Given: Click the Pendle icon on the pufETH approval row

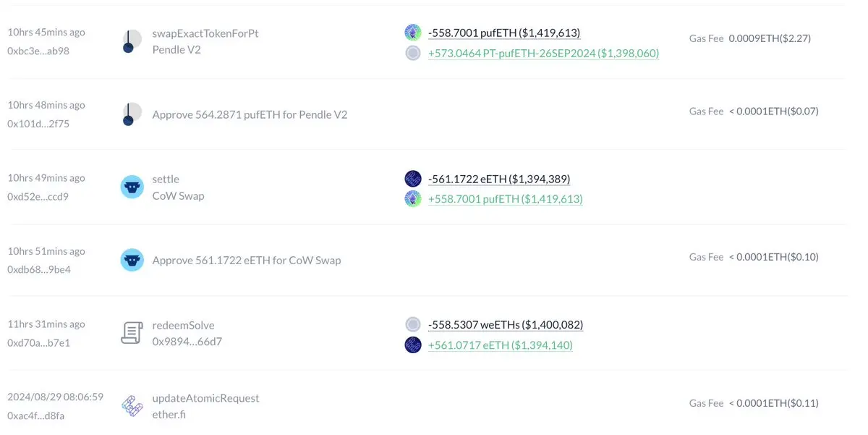Looking at the screenshot, I should click(x=132, y=114).
